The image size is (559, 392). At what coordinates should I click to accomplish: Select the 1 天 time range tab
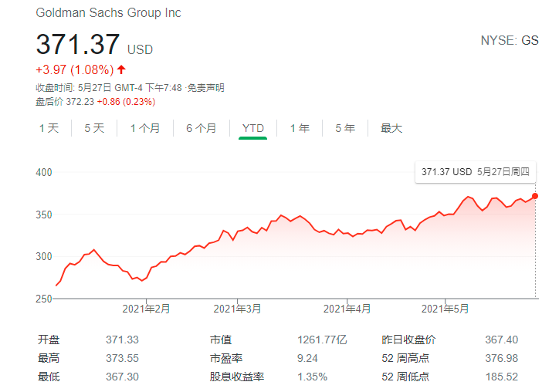(49, 128)
